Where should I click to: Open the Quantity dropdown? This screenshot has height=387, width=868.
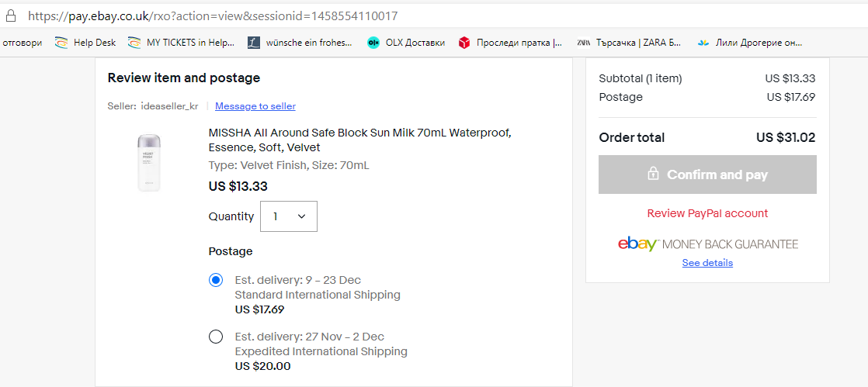(289, 216)
